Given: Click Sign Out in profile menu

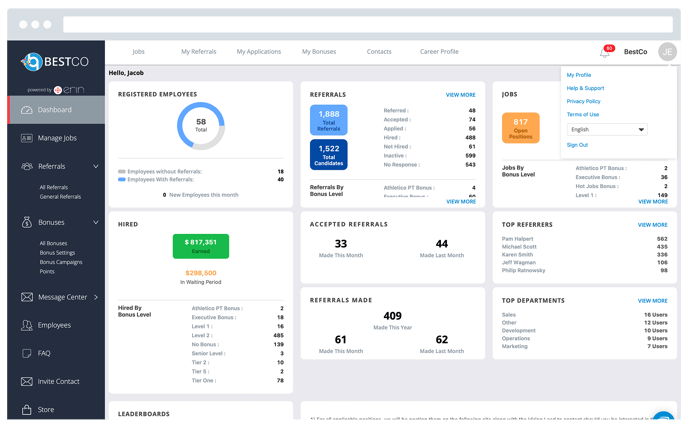Looking at the screenshot, I should pos(577,145).
